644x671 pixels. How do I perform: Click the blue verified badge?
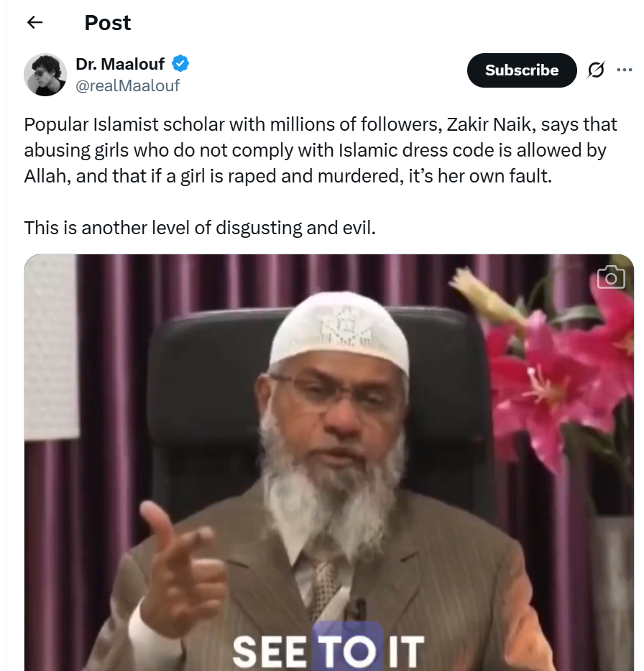[x=180, y=64]
